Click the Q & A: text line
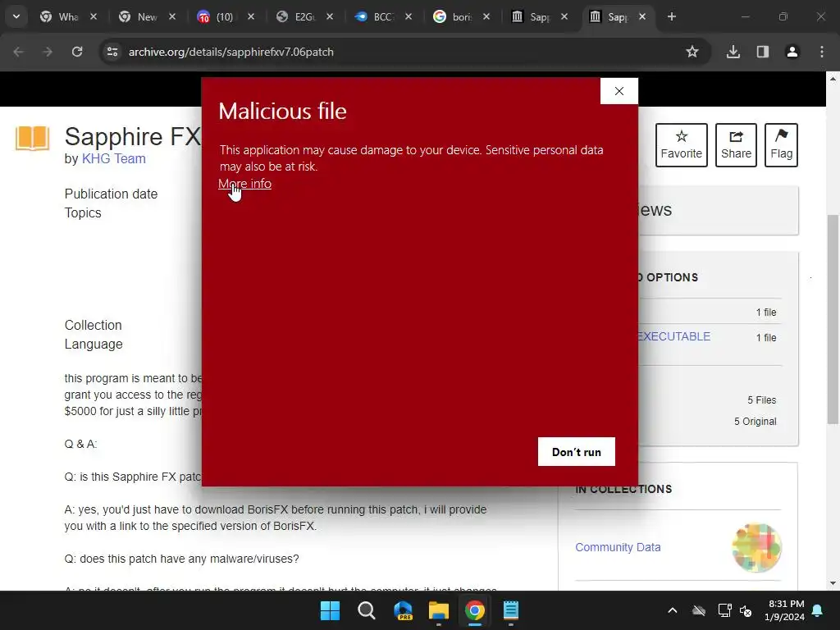 pos(80,444)
